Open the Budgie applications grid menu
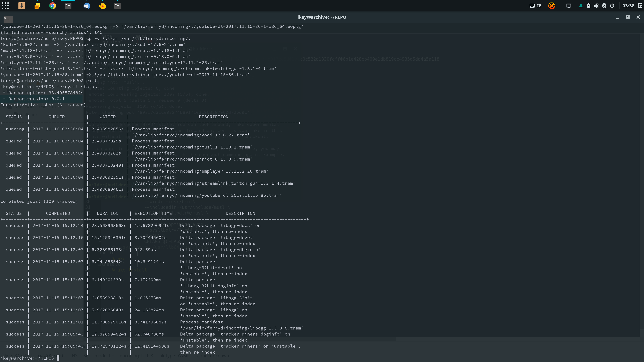The height and width of the screenshot is (362, 644). click(5, 6)
